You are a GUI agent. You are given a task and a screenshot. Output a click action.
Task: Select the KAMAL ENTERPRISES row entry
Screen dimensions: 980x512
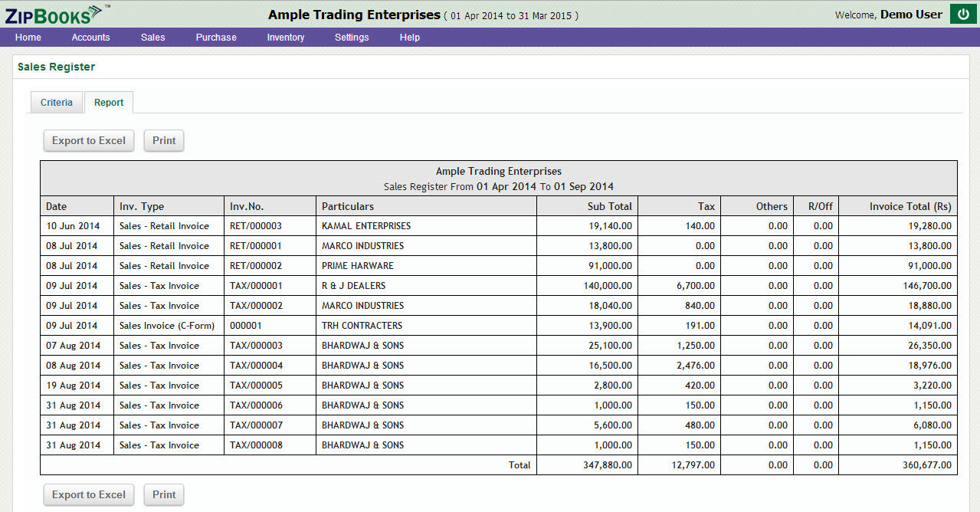(366, 226)
